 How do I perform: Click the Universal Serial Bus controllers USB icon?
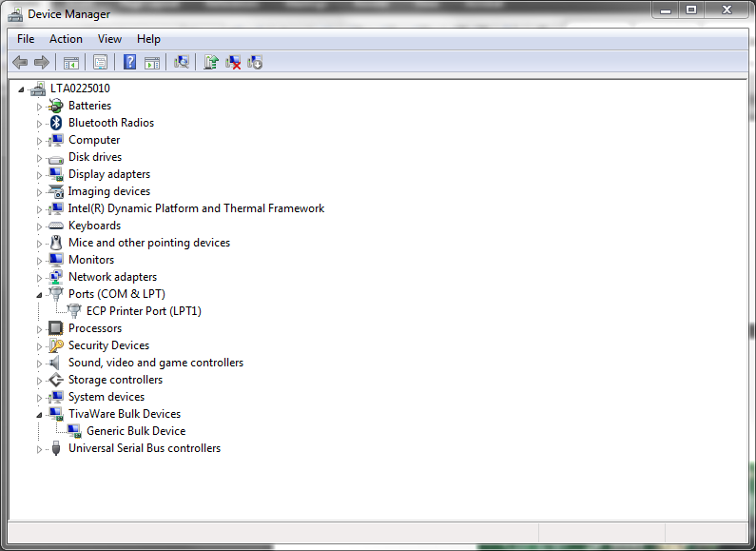[56, 448]
